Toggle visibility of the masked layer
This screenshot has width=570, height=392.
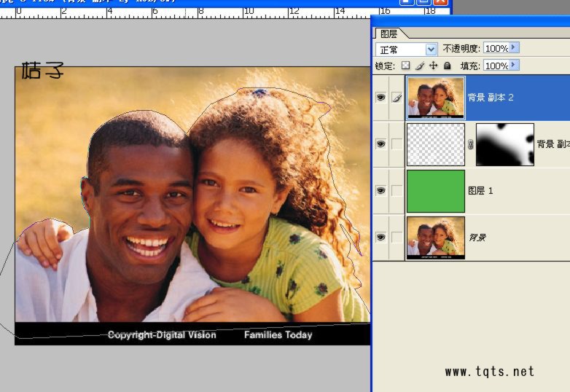point(380,144)
